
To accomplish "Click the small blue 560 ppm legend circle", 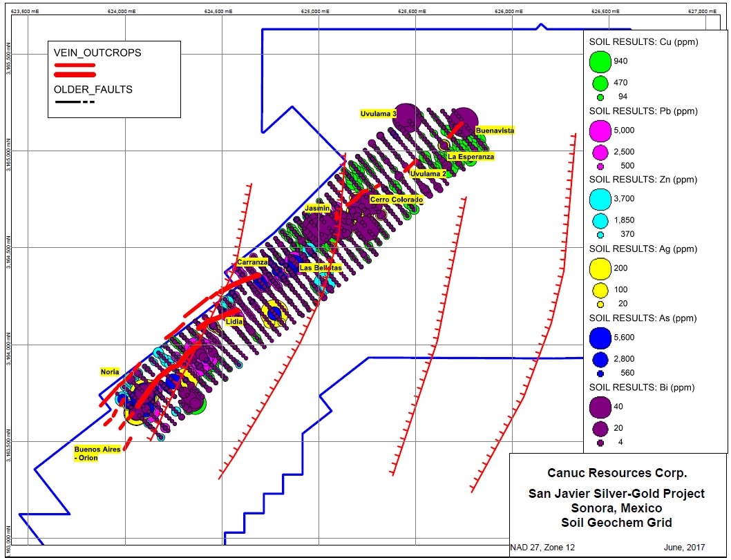I will [600, 374].
